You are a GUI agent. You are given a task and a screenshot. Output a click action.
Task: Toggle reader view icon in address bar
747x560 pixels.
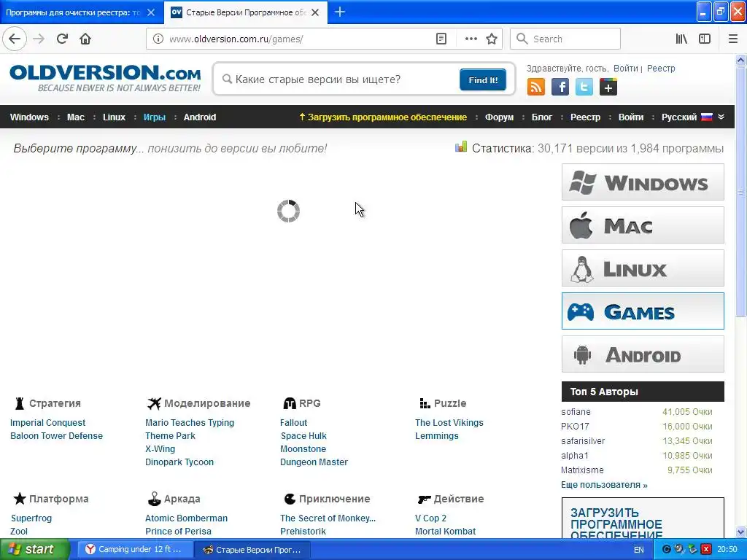click(441, 39)
